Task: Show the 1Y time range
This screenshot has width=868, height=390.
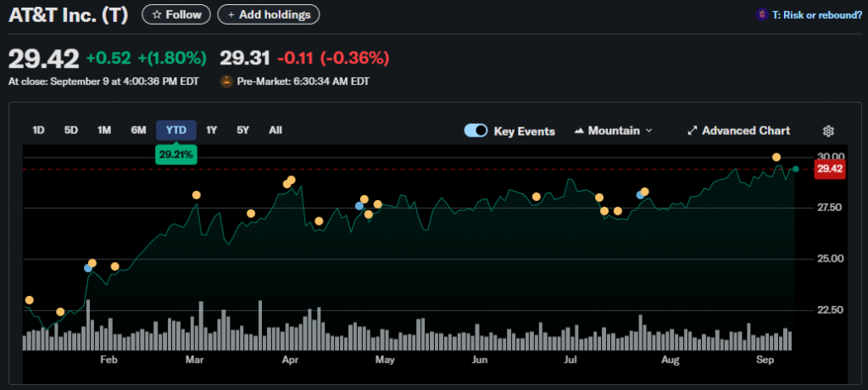Action: [x=211, y=131]
